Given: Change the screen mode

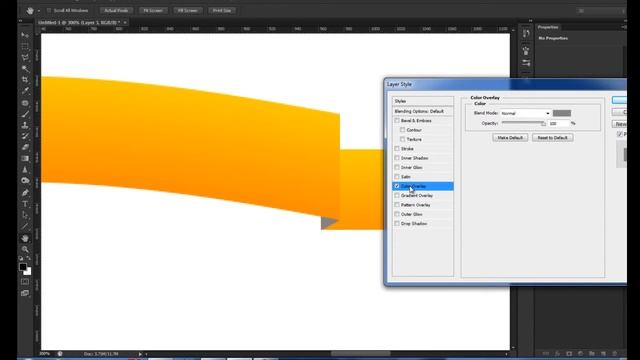Looking at the screenshot, I should pyautogui.click(x=25, y=293).
